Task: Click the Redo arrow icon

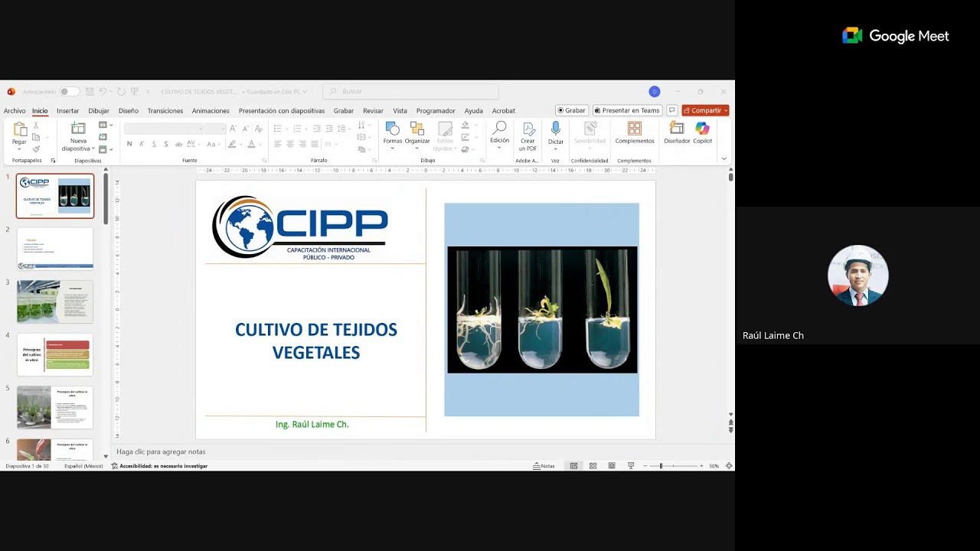Action: [121, 91]
